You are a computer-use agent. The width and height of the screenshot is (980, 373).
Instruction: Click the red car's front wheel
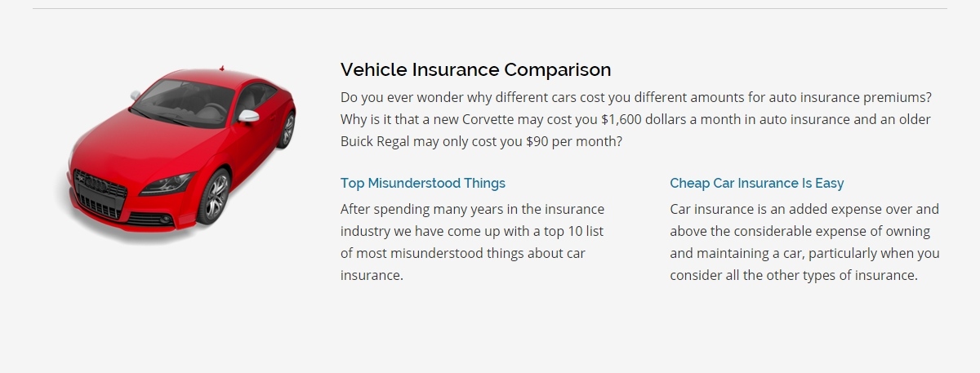tap(216, 197)
